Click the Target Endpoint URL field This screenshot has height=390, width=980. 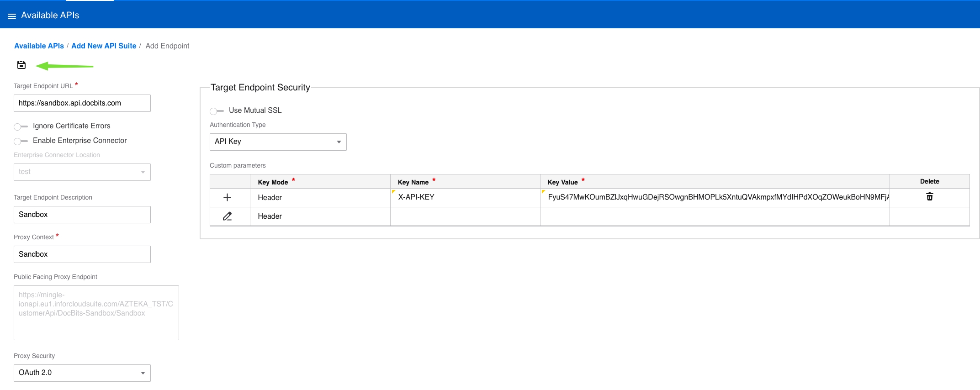pyautogui.click(x=82, y=103)
